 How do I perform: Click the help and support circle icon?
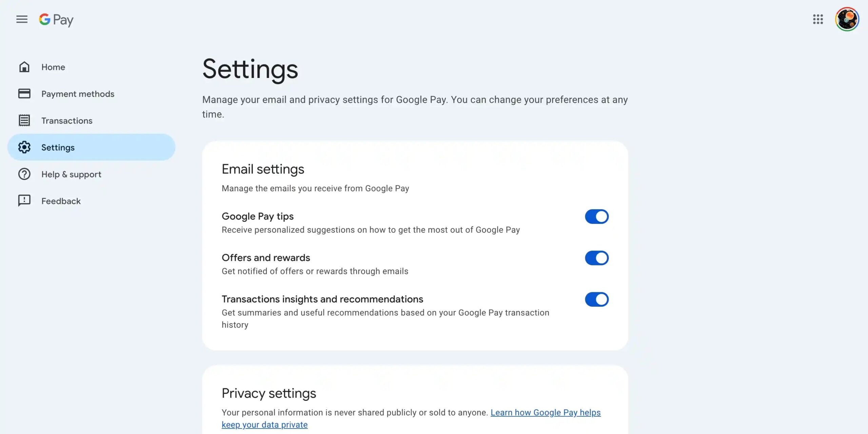(x=24, y=174)
